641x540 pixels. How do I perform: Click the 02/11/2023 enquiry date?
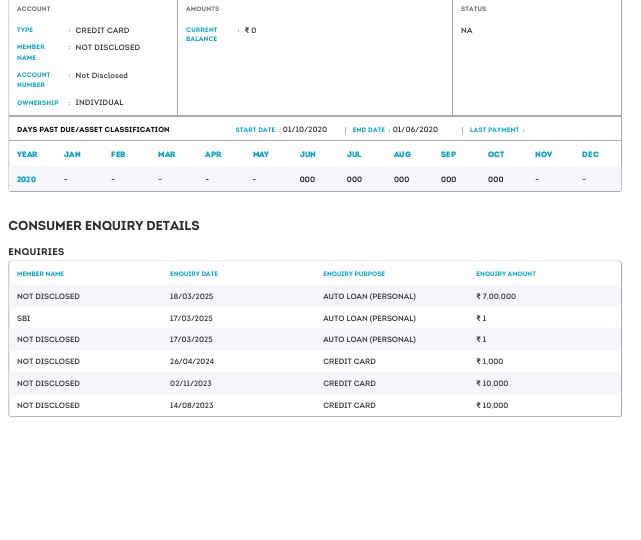[x=191, y=384]
